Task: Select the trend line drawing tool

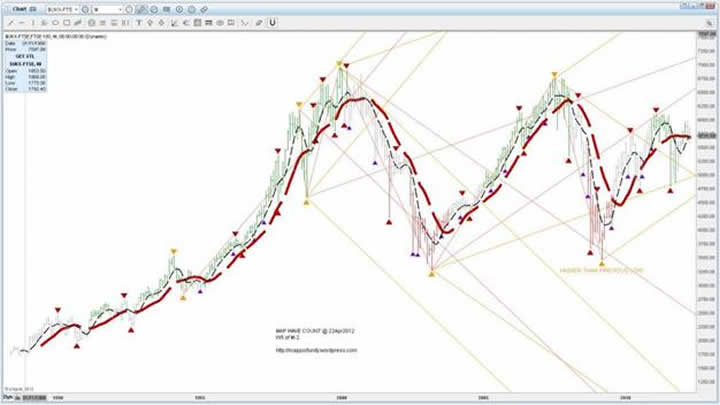Action: pyautogui.click(x=8, y=21)
